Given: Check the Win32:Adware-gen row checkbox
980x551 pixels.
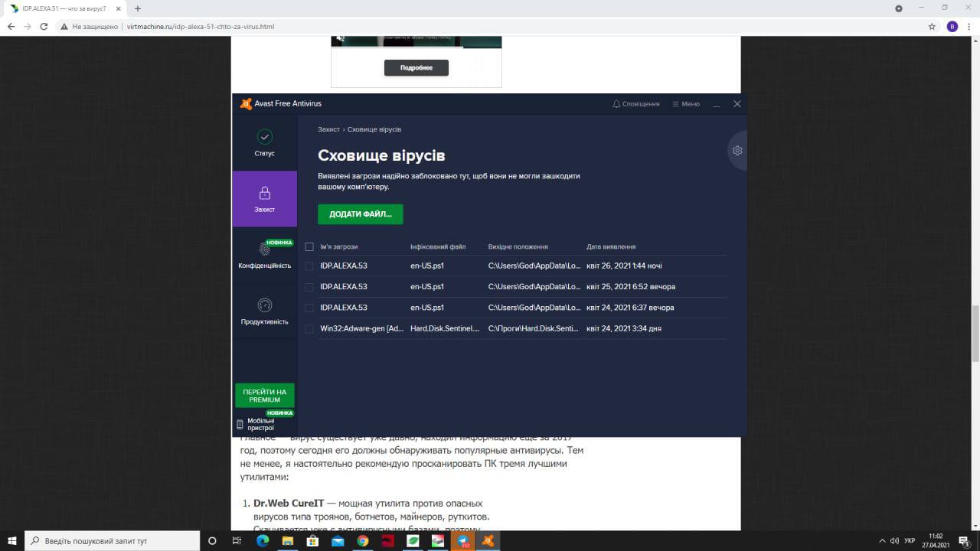Looking at the screenshot, I should (x=309, y=329).
